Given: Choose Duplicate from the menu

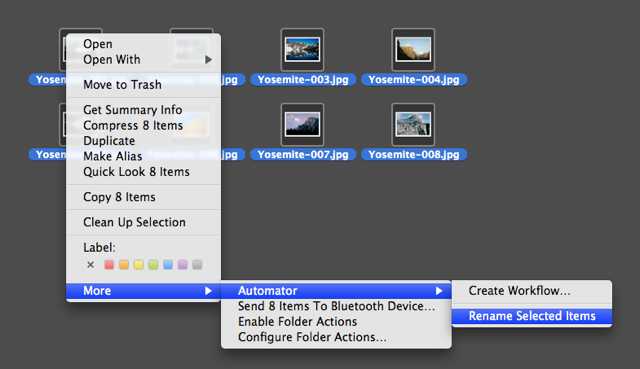Looking at the screenshot, I should 143,141.
